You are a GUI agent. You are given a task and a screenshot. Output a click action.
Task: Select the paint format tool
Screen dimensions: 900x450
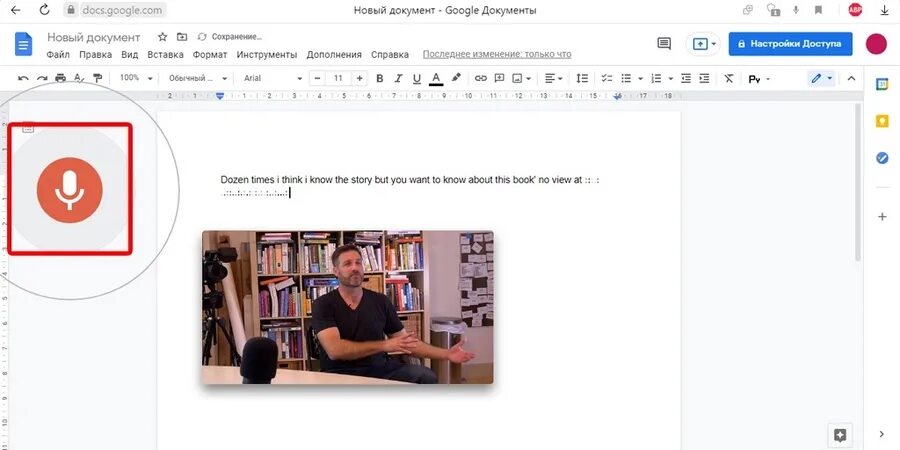[x=98, y=79]
